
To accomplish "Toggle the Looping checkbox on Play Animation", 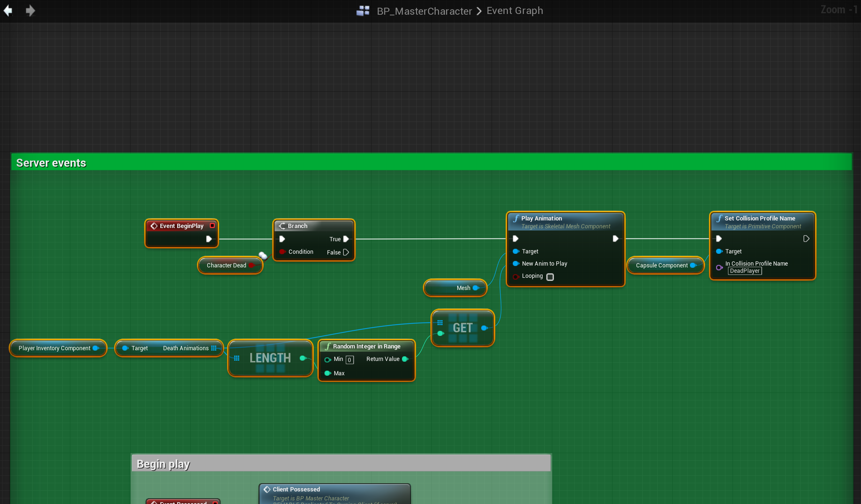I will tap(550, 277).
